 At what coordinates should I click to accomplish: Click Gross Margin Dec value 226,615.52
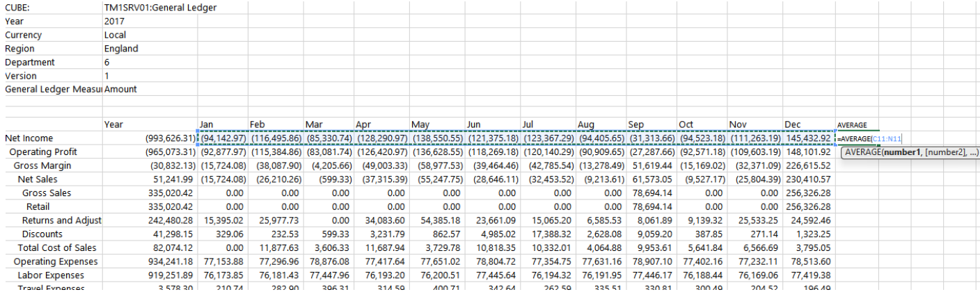809,165
